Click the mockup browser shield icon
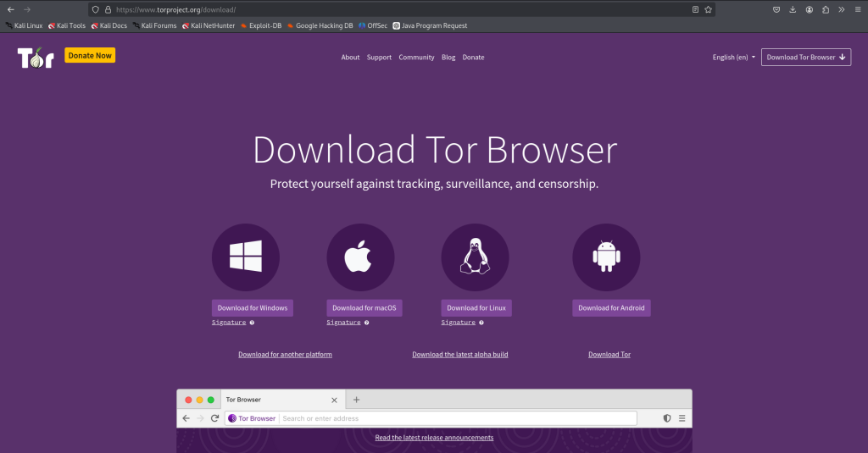Image resolution: width=868 pixels, height=453 pixels. (667, 418)
